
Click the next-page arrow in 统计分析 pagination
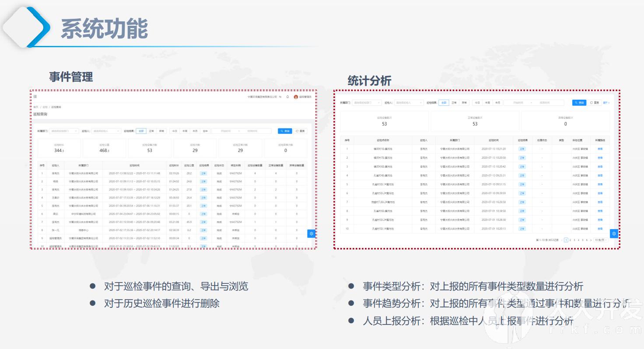[x=591, y=240]
